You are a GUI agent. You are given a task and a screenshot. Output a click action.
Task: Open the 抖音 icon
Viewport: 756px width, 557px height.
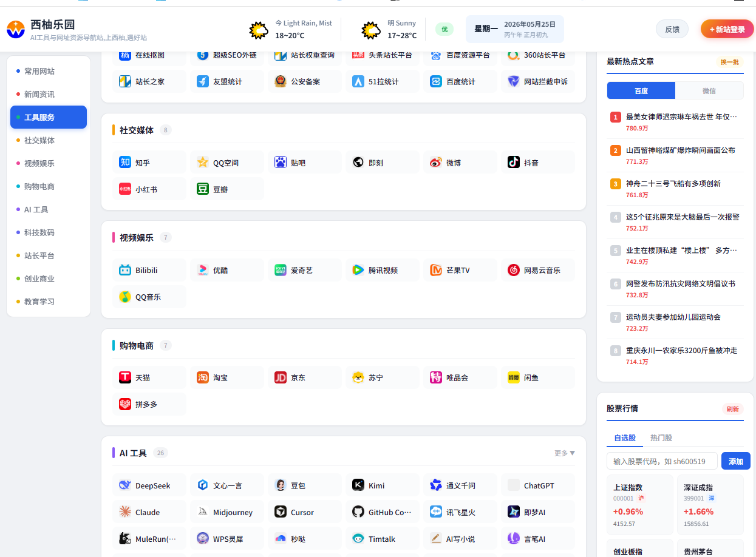(x=514, y=162)
